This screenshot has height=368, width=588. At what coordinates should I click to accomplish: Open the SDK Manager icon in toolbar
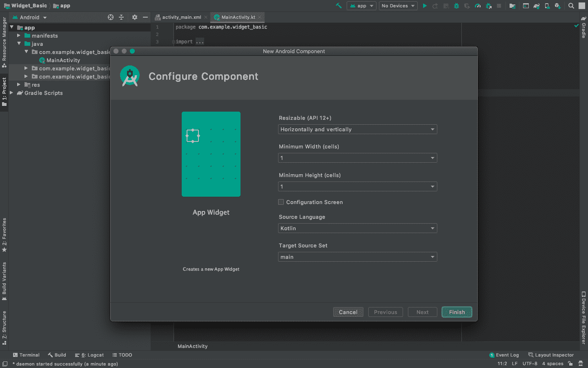pyautogui.click(x=557, y=6)
